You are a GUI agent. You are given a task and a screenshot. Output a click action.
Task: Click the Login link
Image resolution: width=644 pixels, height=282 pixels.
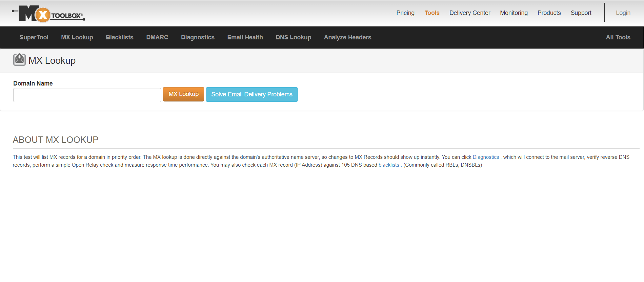tap(623, 13)
